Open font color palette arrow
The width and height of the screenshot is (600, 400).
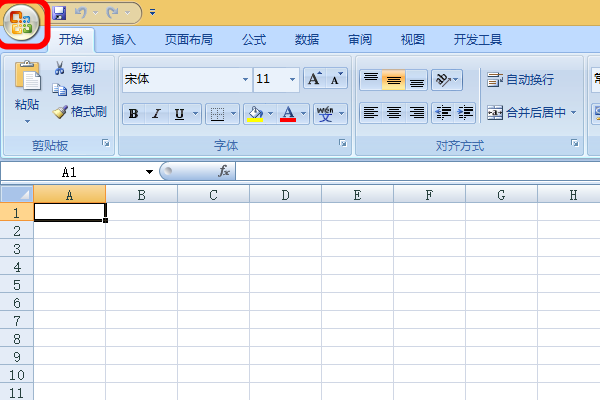304,114
